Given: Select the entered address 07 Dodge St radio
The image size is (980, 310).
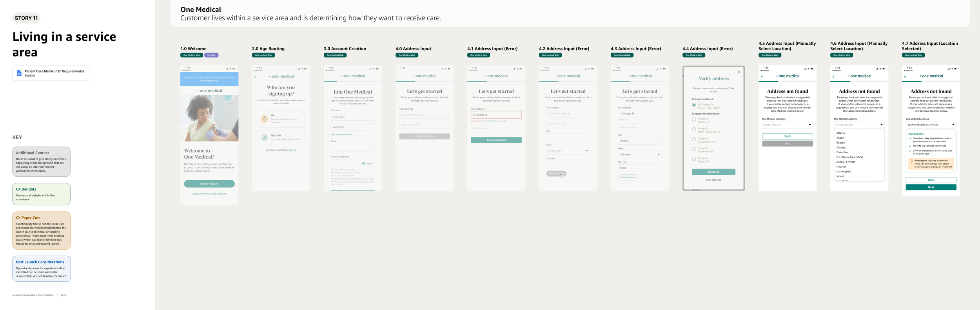Looking at the screenshot, I should 694,105.
